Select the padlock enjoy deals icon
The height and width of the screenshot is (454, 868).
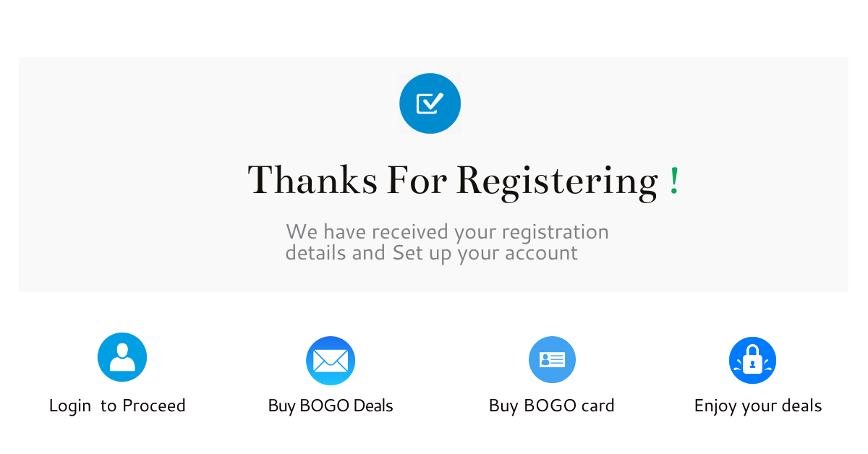coord(752,360)
